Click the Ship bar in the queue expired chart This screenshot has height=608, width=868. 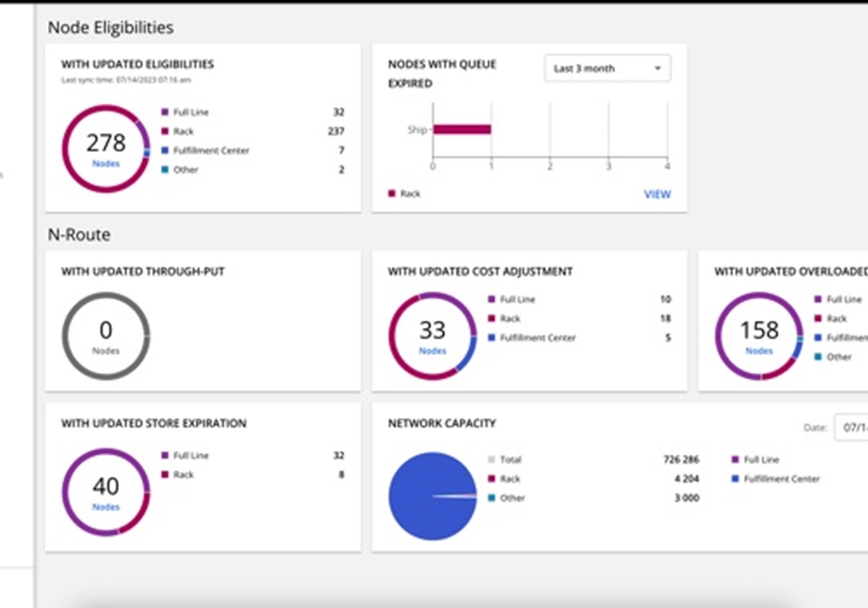coord(462,130)
